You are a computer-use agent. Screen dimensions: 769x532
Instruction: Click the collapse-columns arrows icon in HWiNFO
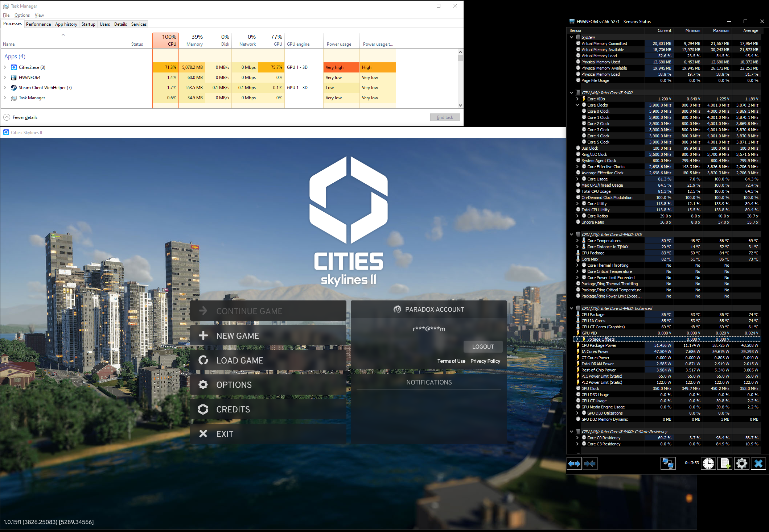[591, 464]
